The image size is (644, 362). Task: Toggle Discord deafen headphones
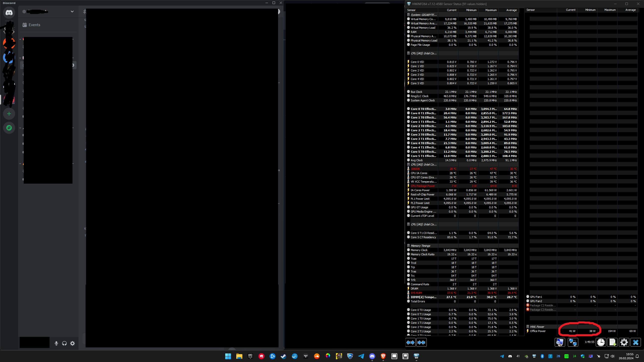[x=64, y=343]
